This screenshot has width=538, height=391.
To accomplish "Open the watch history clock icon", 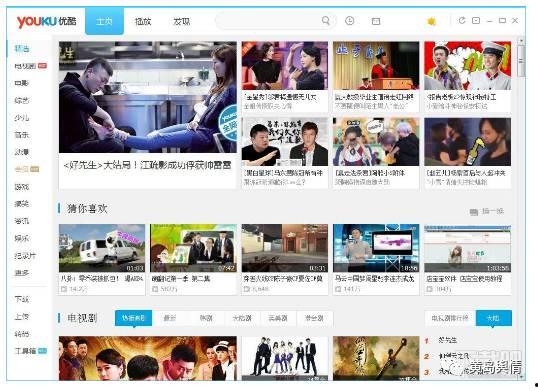I will (x=350, y=21).
